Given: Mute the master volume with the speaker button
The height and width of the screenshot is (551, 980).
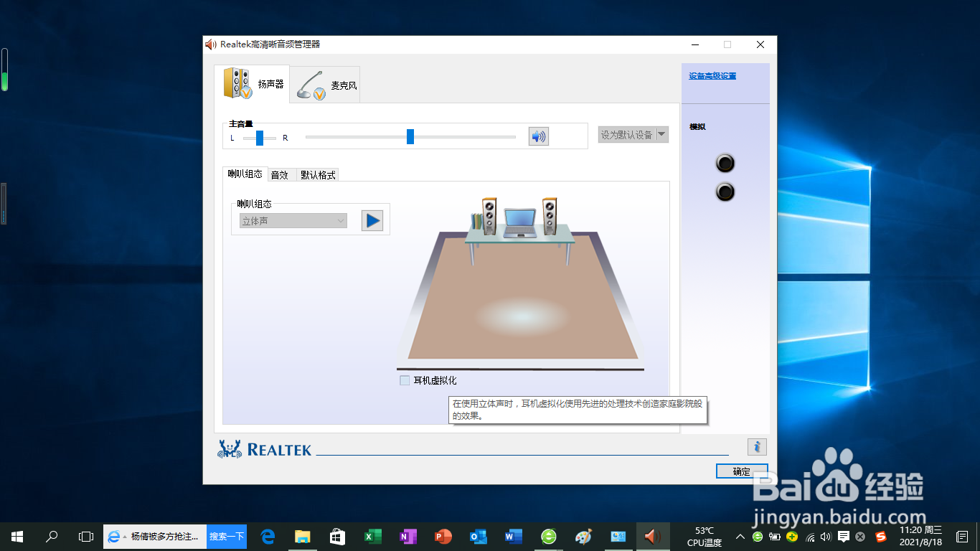Looking at the screenshot, I should [x=538, y=136].
